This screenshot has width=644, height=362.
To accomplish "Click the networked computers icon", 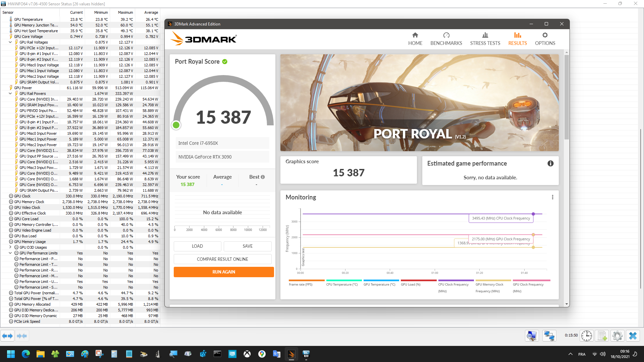I will coord(549,336).
